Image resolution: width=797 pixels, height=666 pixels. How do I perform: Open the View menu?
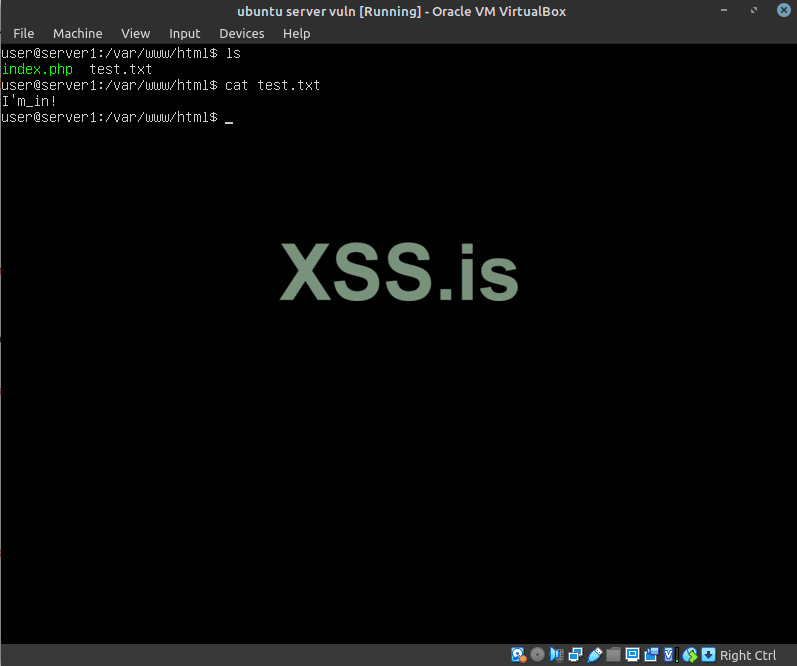(x=135, y=34)
